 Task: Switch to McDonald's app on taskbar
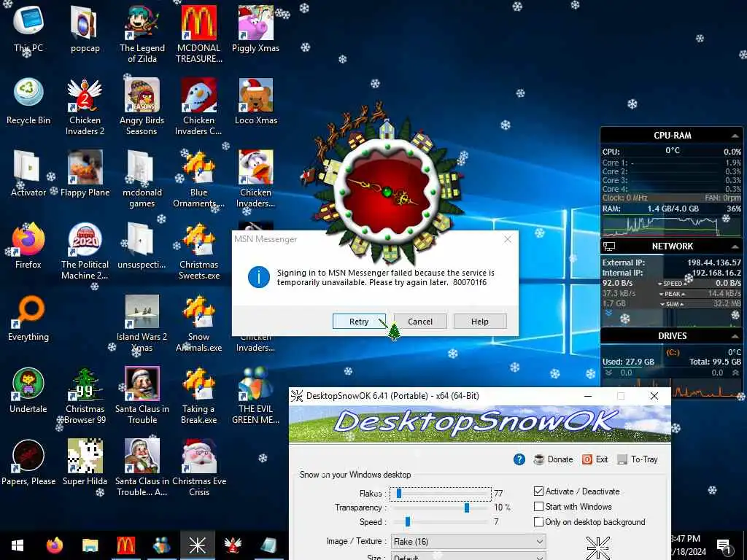pos(125,545)
